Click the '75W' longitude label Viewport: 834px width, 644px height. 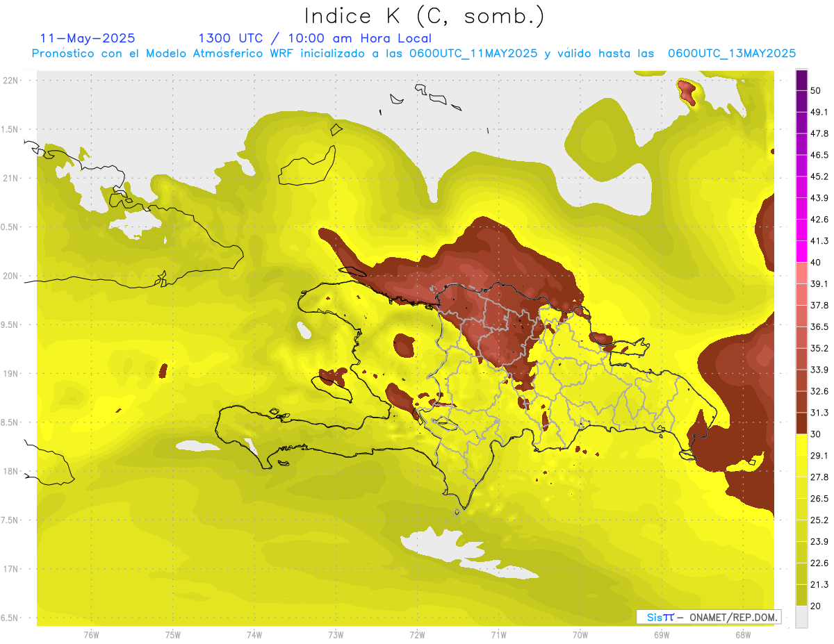click(x=173, y=635)
